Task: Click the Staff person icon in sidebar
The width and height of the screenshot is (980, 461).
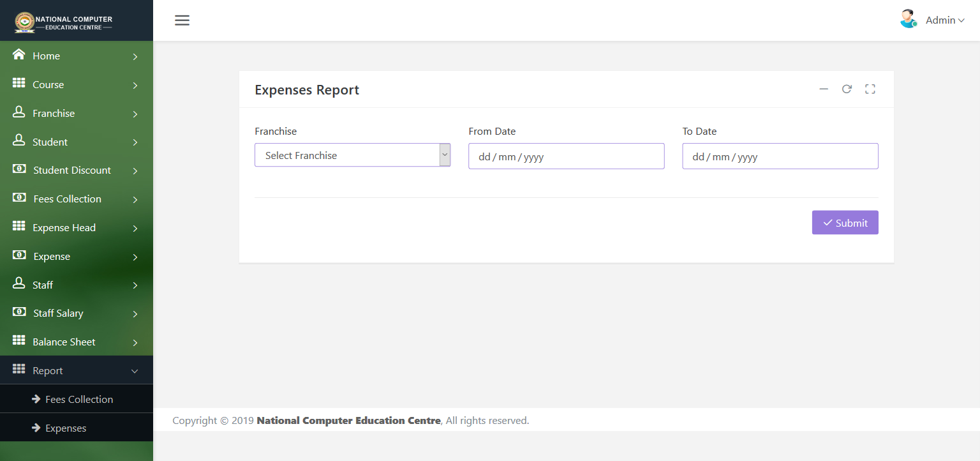Action: (x=19, y=284)
